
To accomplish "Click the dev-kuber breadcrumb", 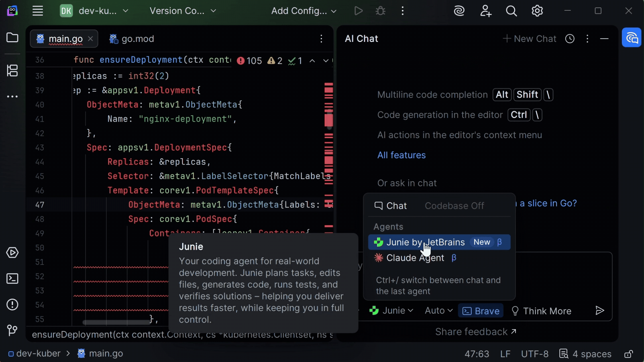I will [x=34, y=354].
